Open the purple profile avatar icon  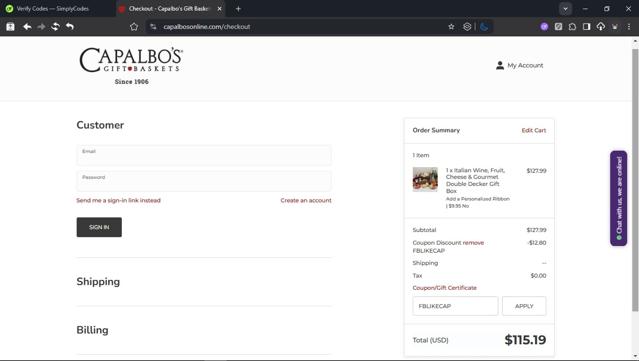(x=544, y=26)
